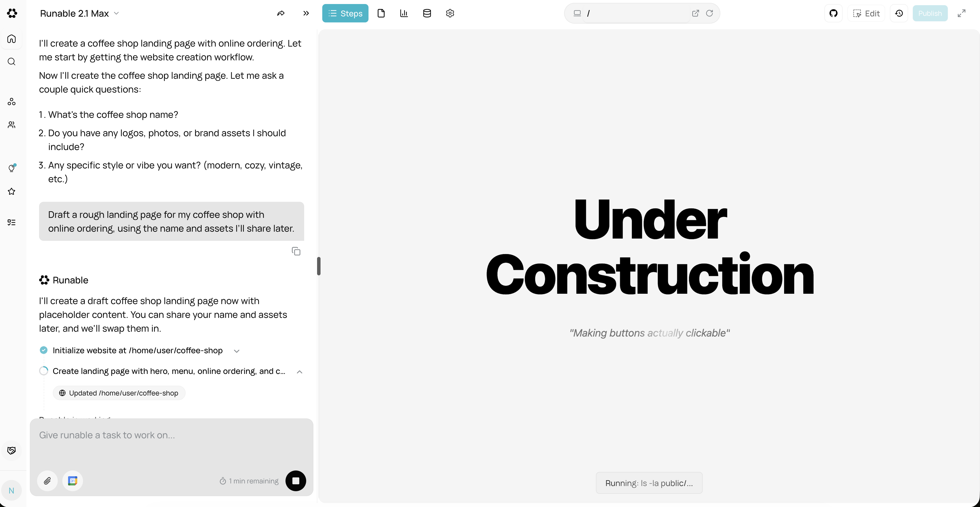Click the database icon in toolbar
This screenshot has height=507, width=980.
[427, 13]
